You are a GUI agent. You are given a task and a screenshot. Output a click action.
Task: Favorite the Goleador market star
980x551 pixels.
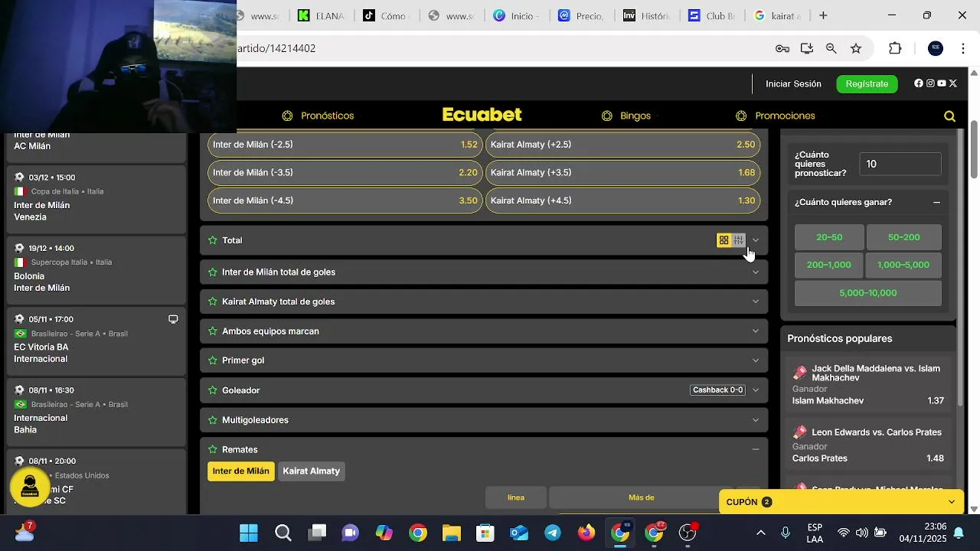pos(213,390)
